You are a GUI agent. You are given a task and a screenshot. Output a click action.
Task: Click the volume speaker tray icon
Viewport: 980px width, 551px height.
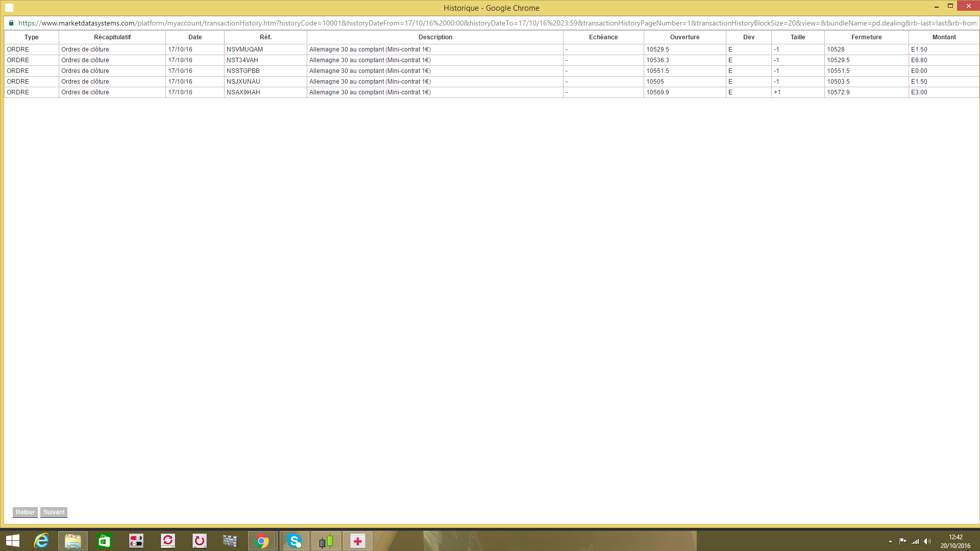point(927,541)
